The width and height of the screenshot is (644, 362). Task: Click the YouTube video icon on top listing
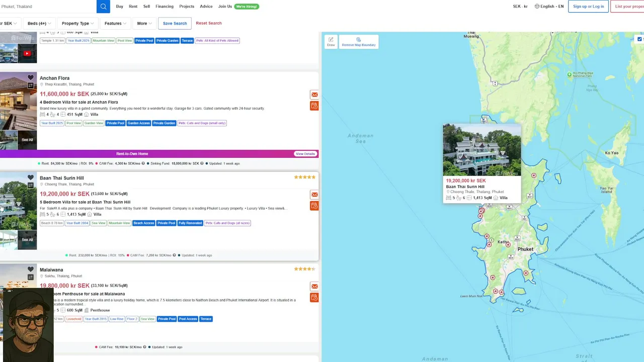[27, 53]
